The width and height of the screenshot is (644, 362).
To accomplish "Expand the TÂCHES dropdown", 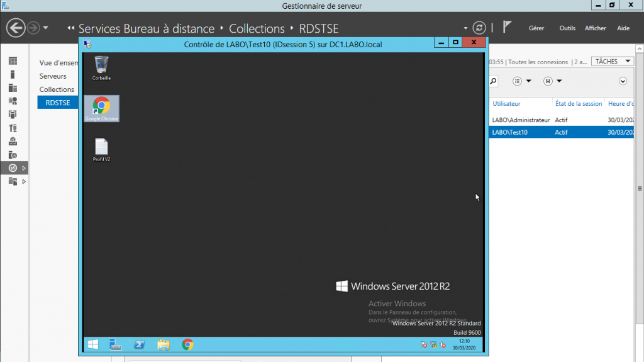I will pos(613,61).
